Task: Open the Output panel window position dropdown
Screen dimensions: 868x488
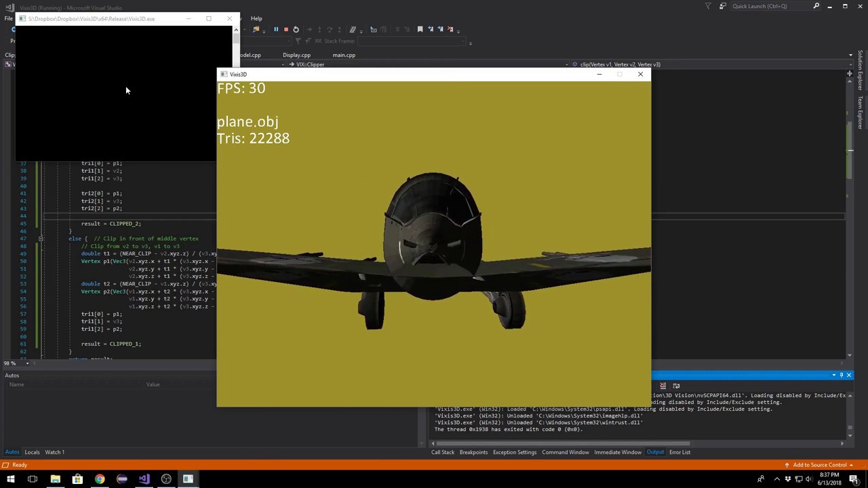Action: click(833, 375)
